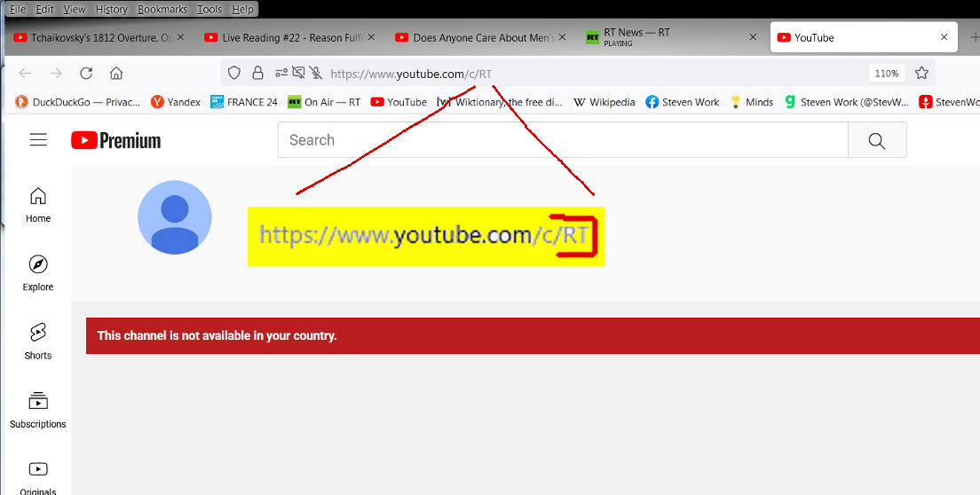Click the blocked camera permission icon
Image resolution: width=980 pixels, height=495 pixels.
pyautogui.click(x=299, y=74)
